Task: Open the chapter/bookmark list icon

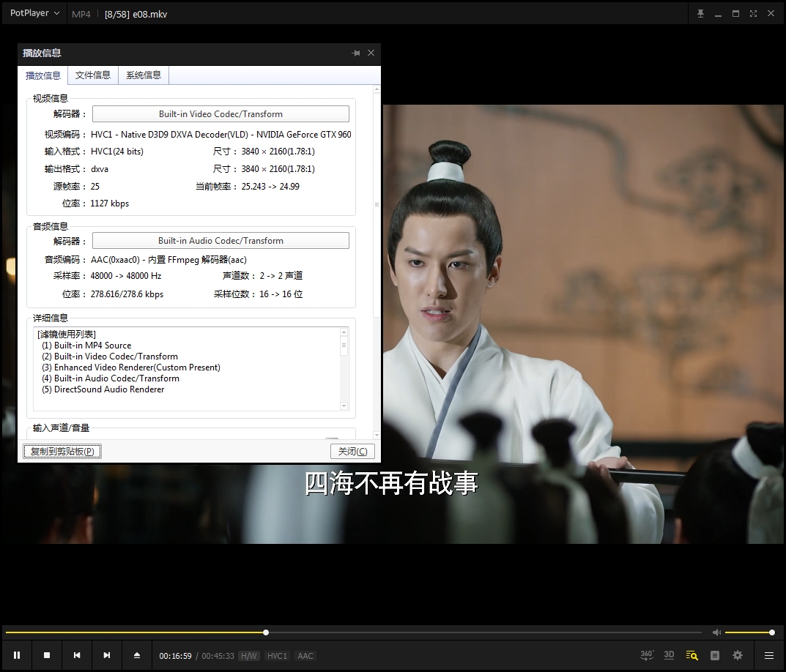Action: [715, 655]
